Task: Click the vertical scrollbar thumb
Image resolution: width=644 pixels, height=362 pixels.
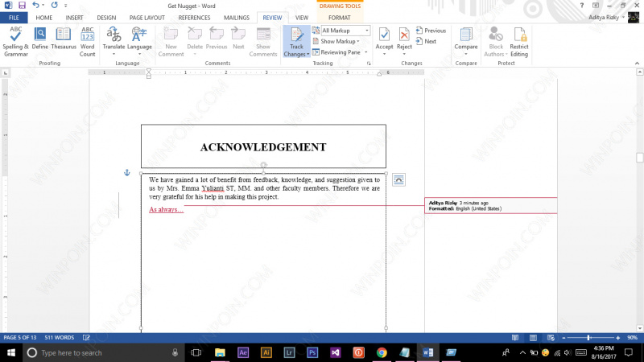Action: [639, 158]
